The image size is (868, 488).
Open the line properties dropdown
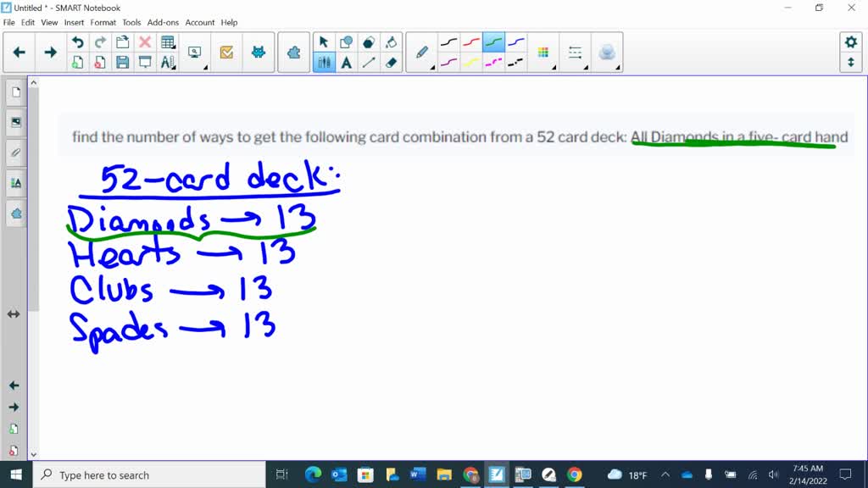click(576, 51)
